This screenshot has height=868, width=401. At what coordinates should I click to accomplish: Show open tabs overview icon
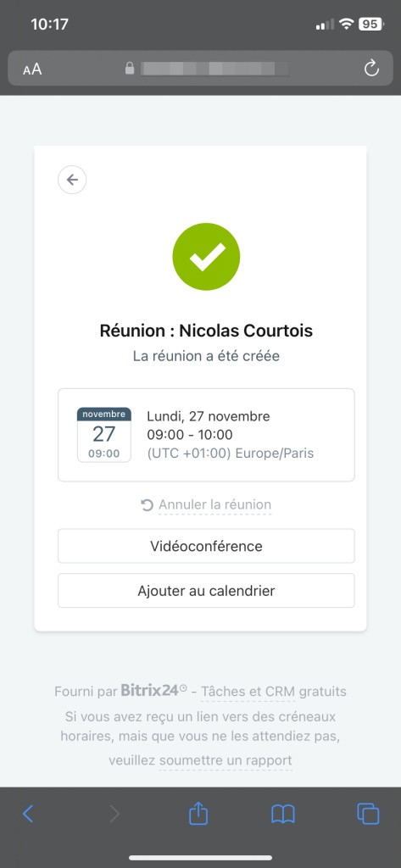click(x=368, y=814)
